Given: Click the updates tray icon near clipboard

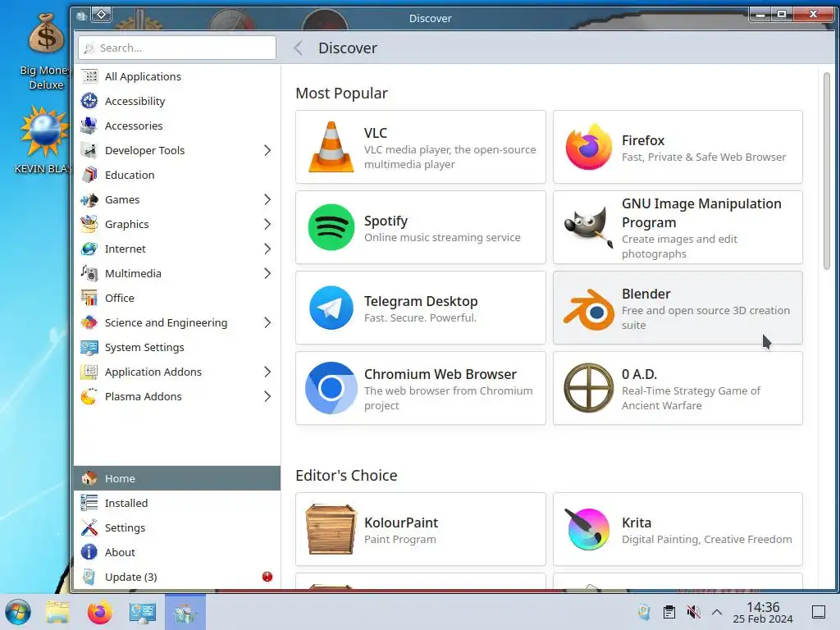Looking at the screenshot, I should [x=645, y=612].
